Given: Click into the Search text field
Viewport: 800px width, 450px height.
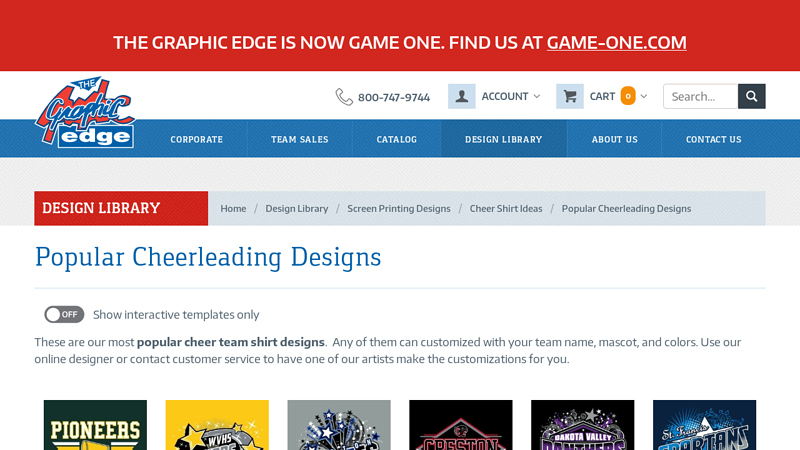Looking at the screenshot, I should click(701, 96).
